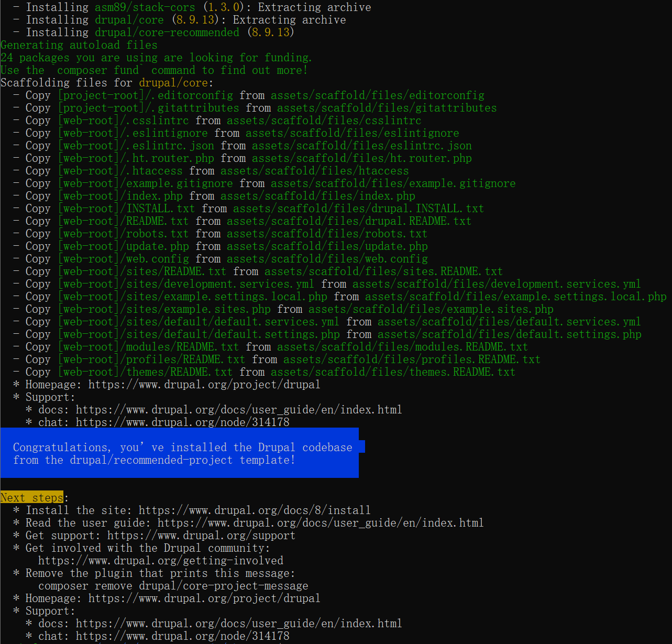This screenshot has width=672, height=644.
Task: Open the drupal.org/support URL
Action: click(202, 536)
